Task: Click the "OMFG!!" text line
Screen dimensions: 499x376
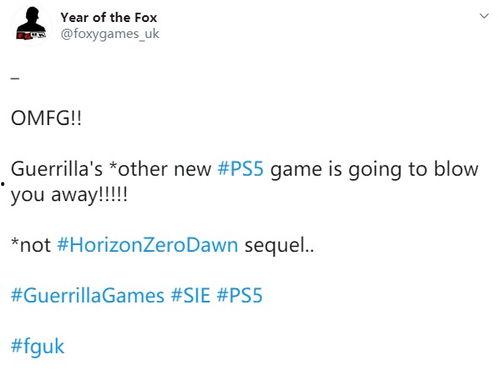Action: pyautogui.click(x=46, y=118)
